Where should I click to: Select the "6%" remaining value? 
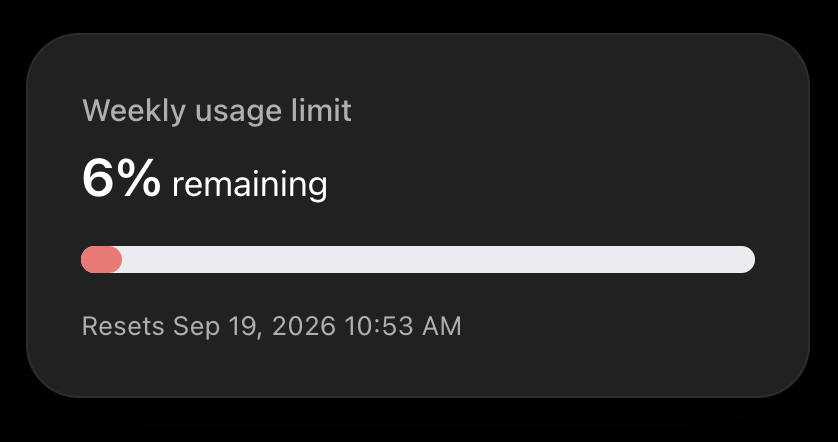click(121, 179)
